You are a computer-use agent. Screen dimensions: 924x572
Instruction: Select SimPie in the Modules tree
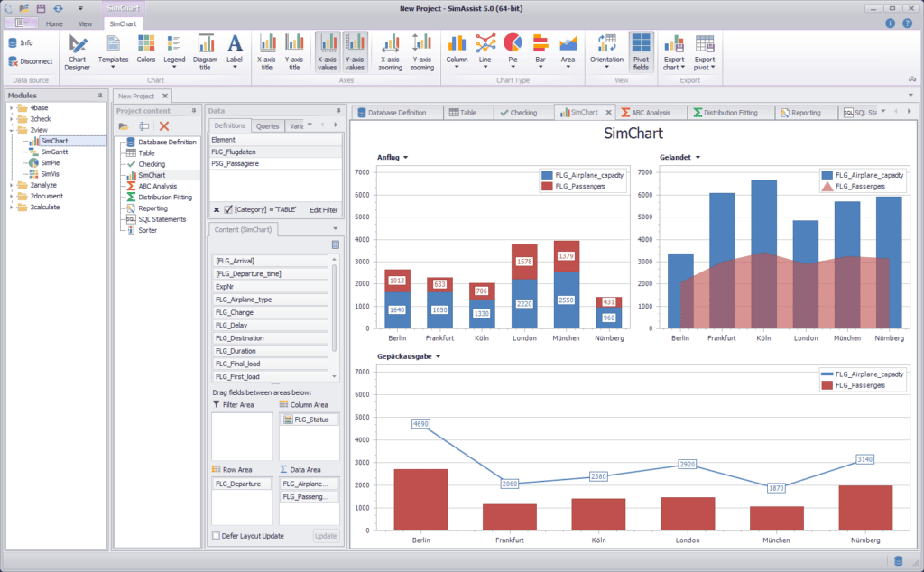(51, 163)
